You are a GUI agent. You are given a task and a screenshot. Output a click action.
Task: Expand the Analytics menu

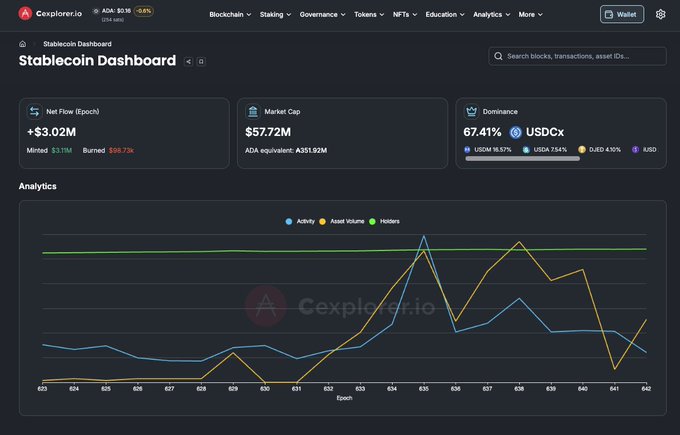[x=491, y=14]
